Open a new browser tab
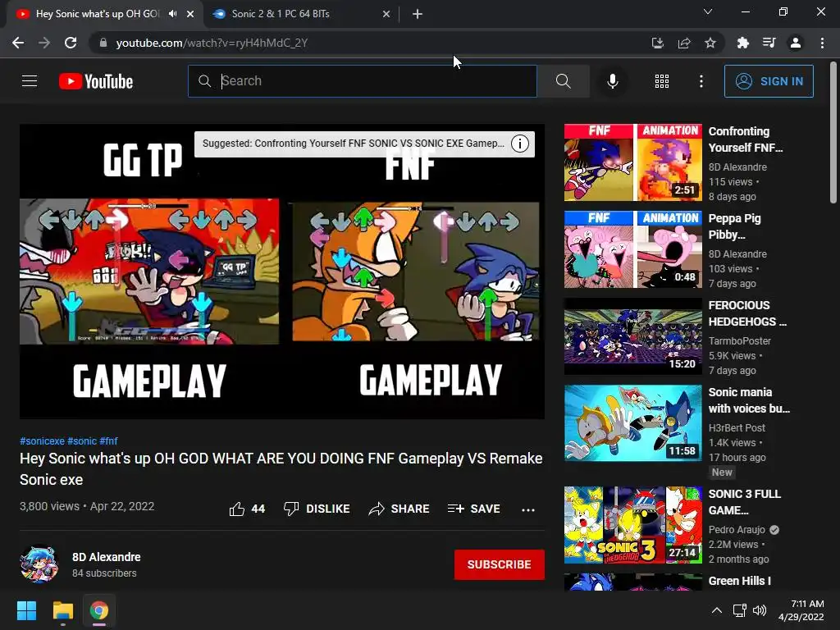Image resolution: width=840 pixels, height=630 pixels. click(x=418, y=14)
